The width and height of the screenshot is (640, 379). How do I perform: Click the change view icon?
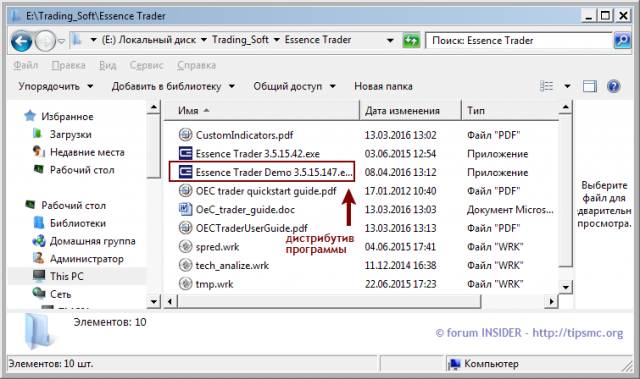click(547, 86)
